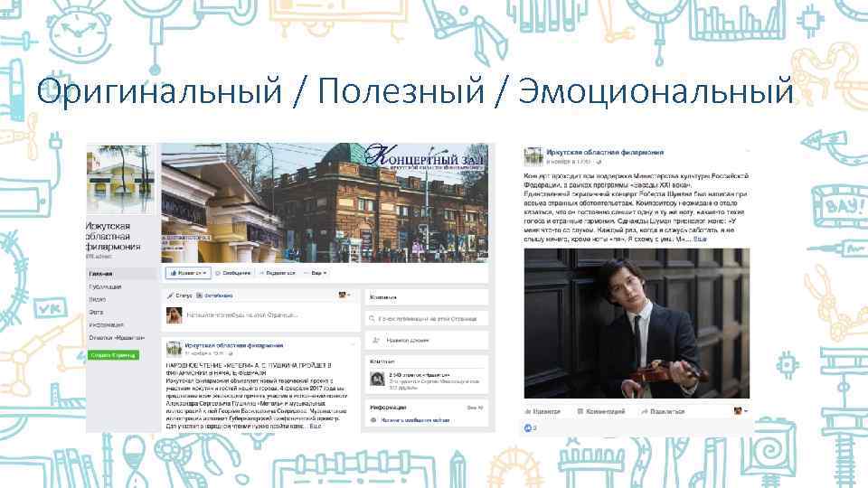Click the invite friends icon

click(376, 341)
